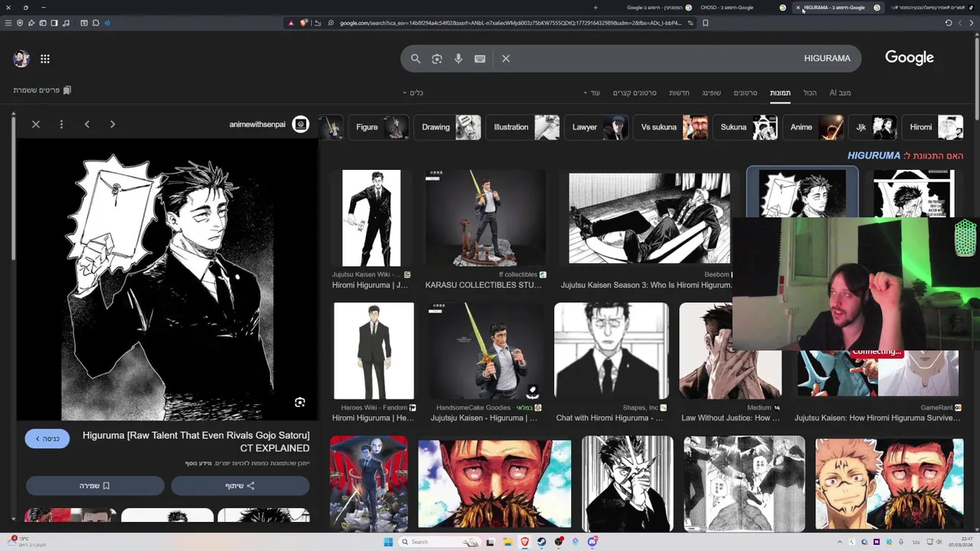The height and width of the screenshot is (551, 980).
Task: Click the Brave shields icon in address bar
Action: (x=304, y=23)
